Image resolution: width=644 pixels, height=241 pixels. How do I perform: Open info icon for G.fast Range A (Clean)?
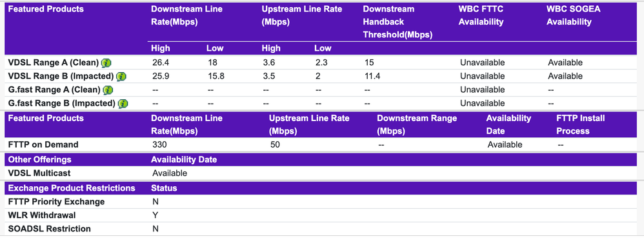(x=108, y=90)
